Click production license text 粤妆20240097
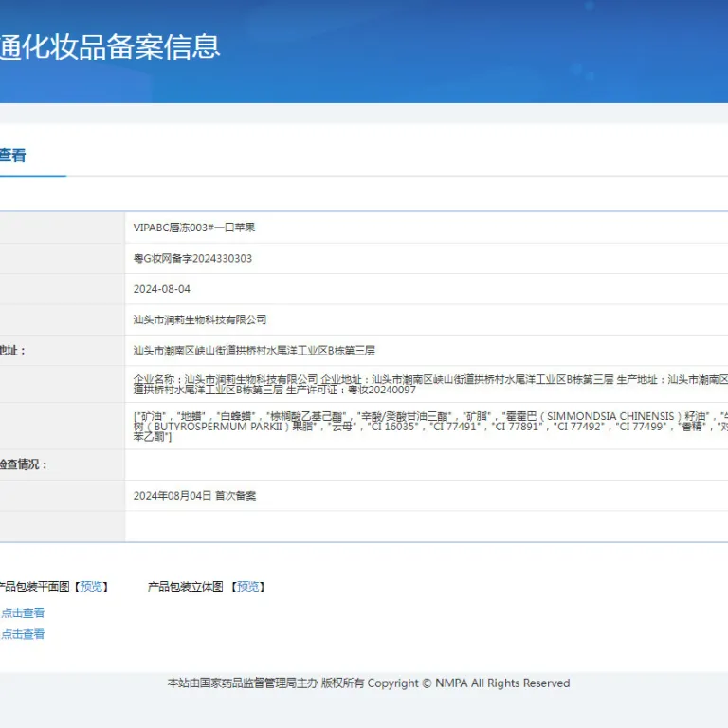Screen dimensions: 728x728 point(382,390)
